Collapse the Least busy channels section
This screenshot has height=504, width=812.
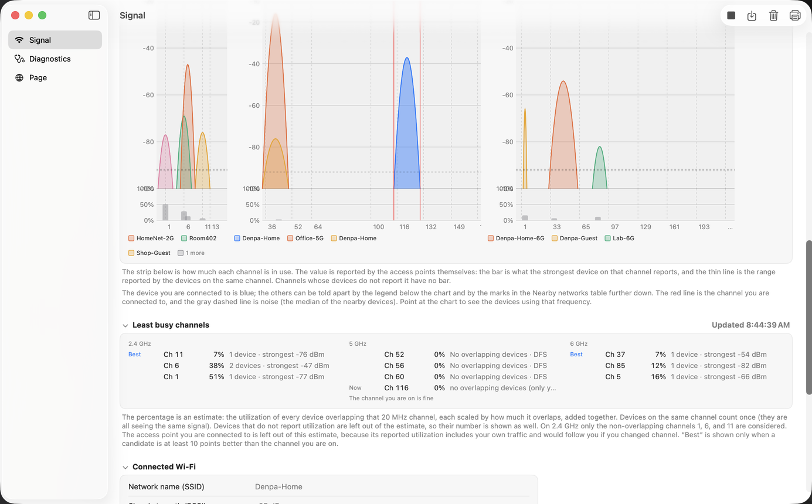click(x=125, y=325)
